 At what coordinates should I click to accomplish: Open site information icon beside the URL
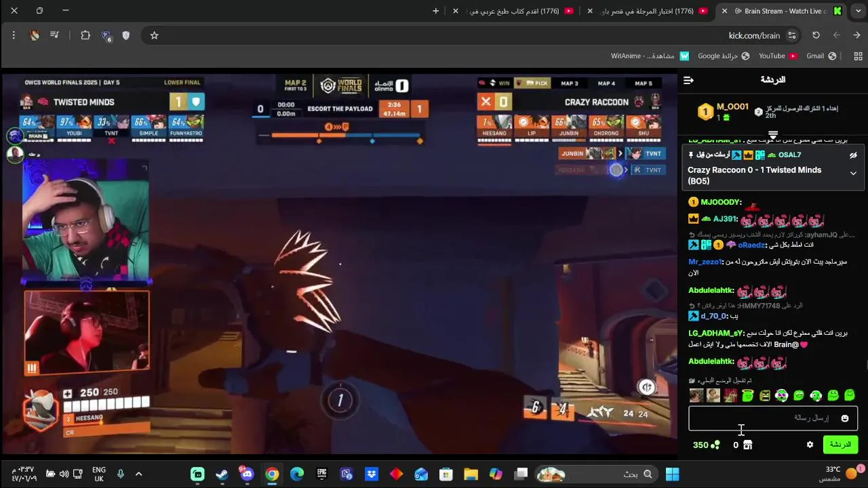(x=792, y=35)
